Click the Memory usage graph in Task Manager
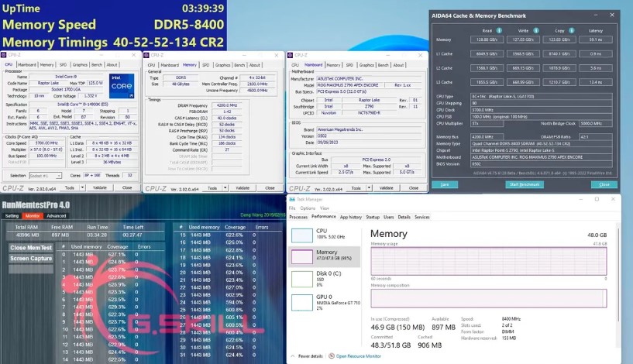This screenshot has width=633, height=364. pyautogui.click(x=488, y=262)
